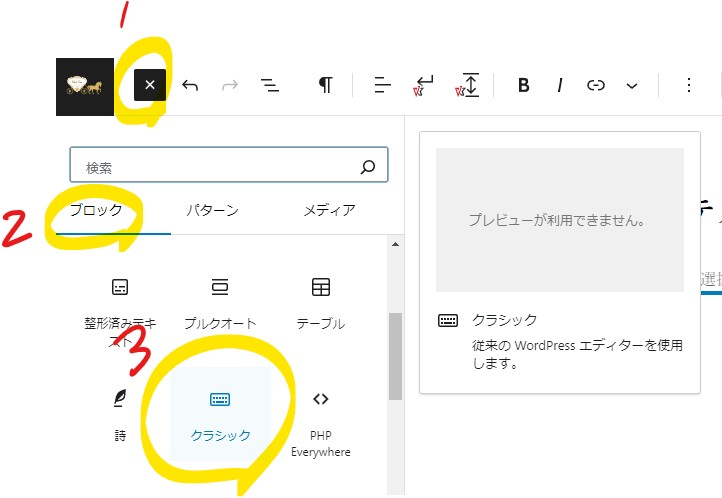Insert a link via link icon
The width and height of the screenshot is (722, 498).
(x=595, y=85)
